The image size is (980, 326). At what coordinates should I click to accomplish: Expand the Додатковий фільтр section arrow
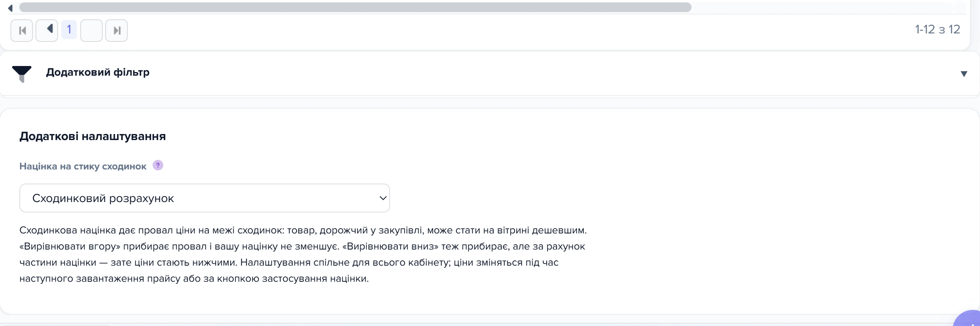coord(964,74)
